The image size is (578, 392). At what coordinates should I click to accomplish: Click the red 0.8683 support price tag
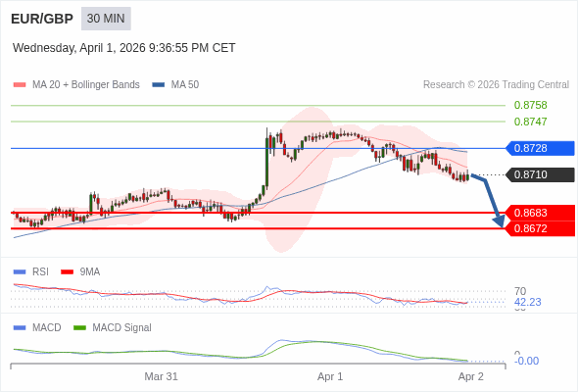point(541,213)
